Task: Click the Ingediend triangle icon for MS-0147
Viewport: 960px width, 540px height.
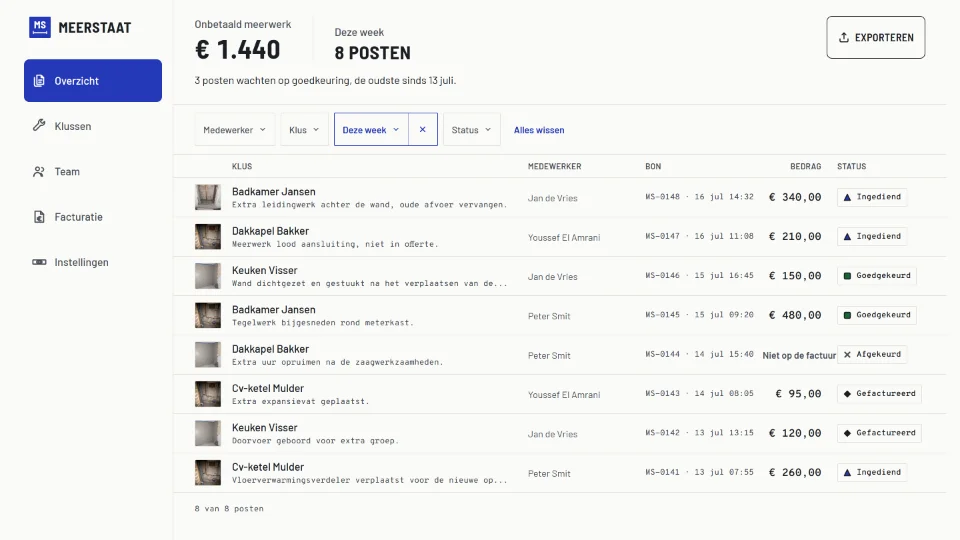Action: [847, 236]
